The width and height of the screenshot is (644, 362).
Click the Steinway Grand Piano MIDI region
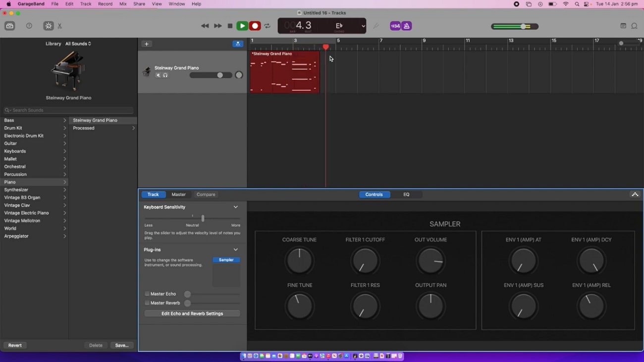[x=285, y=72]
